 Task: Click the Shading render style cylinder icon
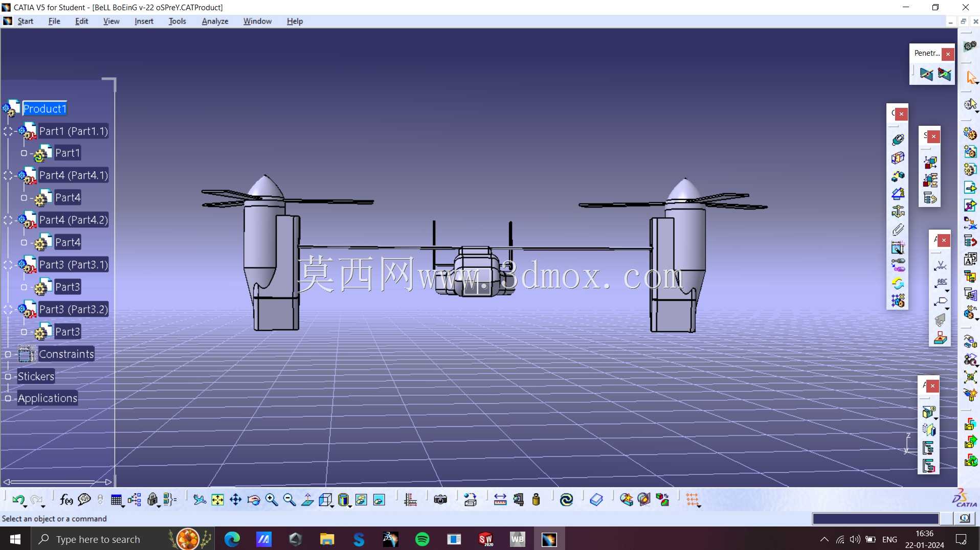tap(343, 499)
